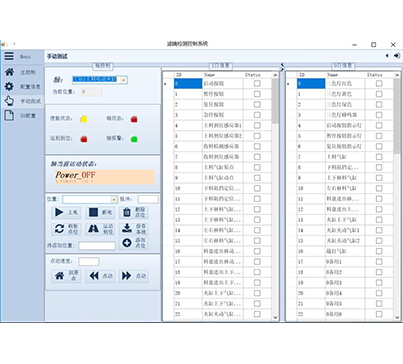Image resolution: width=403 pixels, height=364 pixels.
Task: Click the red 运动到位 indicator light
Action: (x=84, y=139)
